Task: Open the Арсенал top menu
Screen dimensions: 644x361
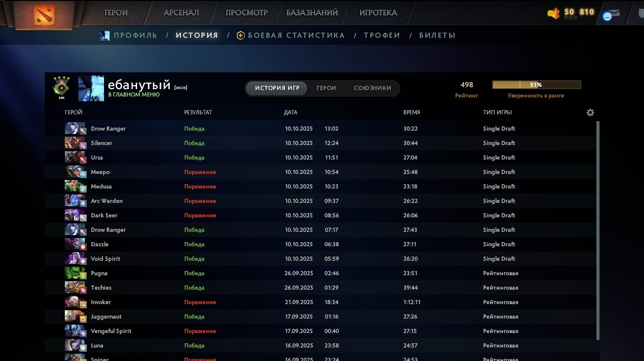Action: coord(181,13)
